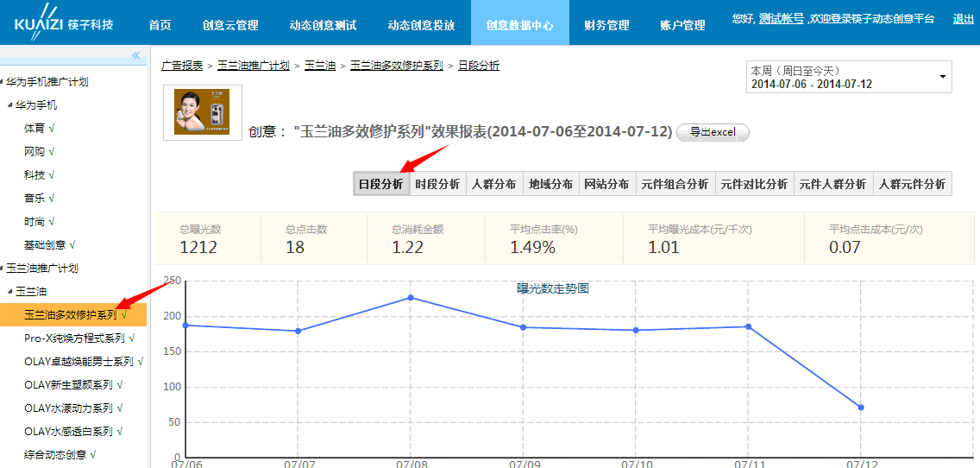The image size is (980, 468).
Task: Switch to the 元件对比分析 tab
Action: tap(754, 184)
